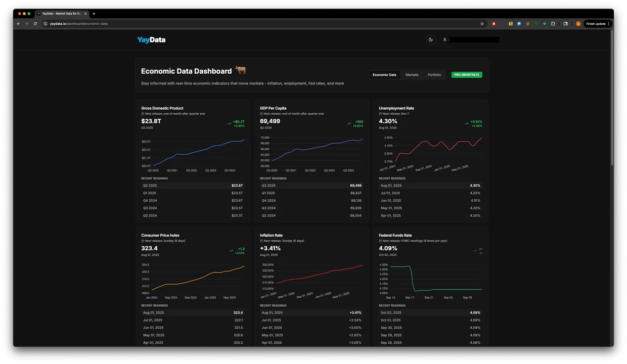Viewport: 627px width, 364px height.
Task: Select the Q2 2025 GDP reading row
Action: click(193, 186)
